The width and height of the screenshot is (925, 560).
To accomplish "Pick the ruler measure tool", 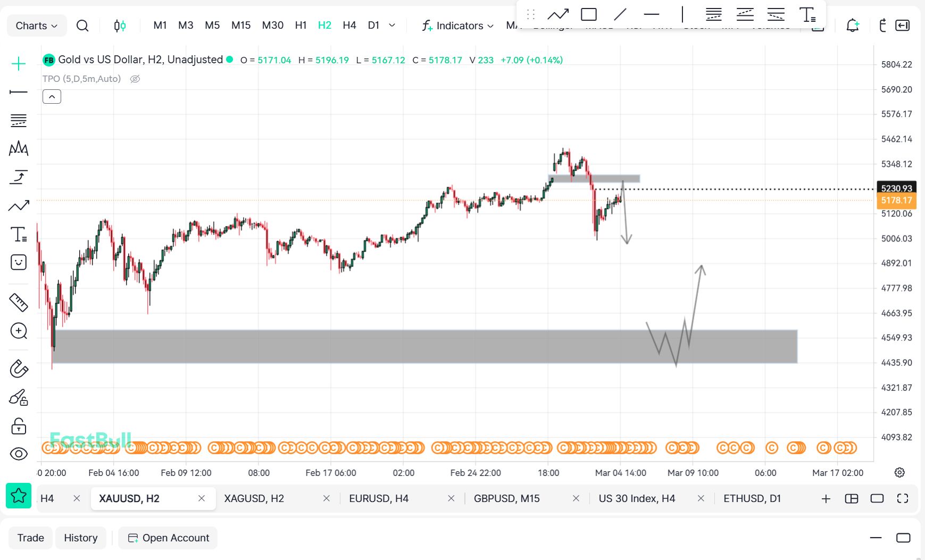I will click(x=19, y=302).
